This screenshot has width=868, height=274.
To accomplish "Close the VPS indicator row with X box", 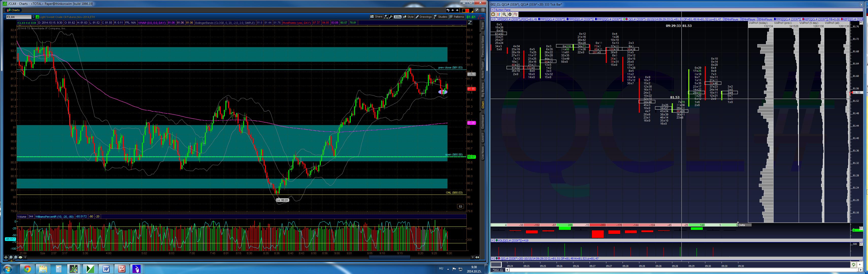I will 492,19.
